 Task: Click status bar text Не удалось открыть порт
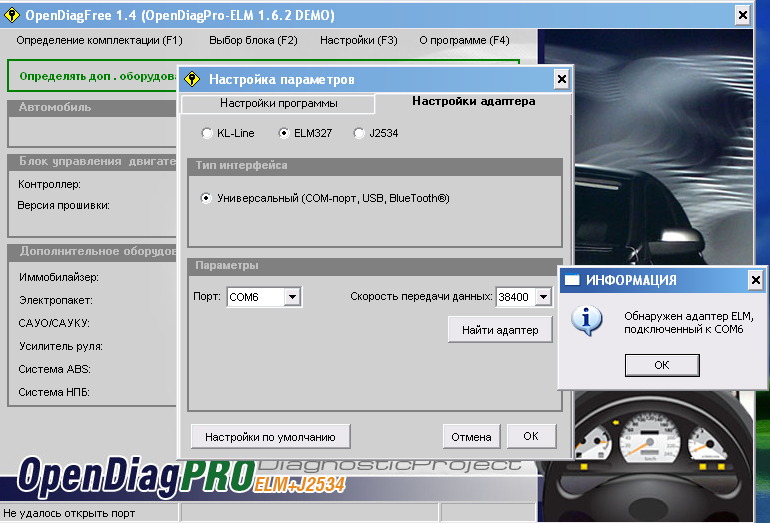pyautogui.click(x=69, y=513)
